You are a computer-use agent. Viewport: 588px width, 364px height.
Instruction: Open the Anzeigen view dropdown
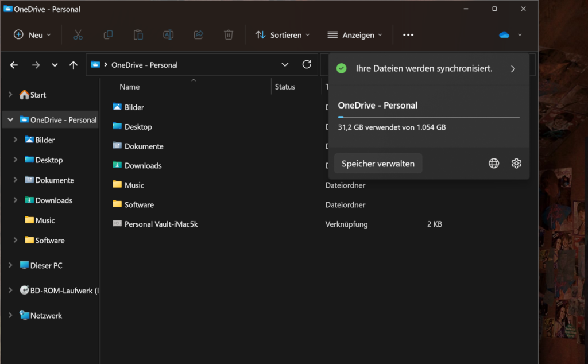tap(355, 35)
